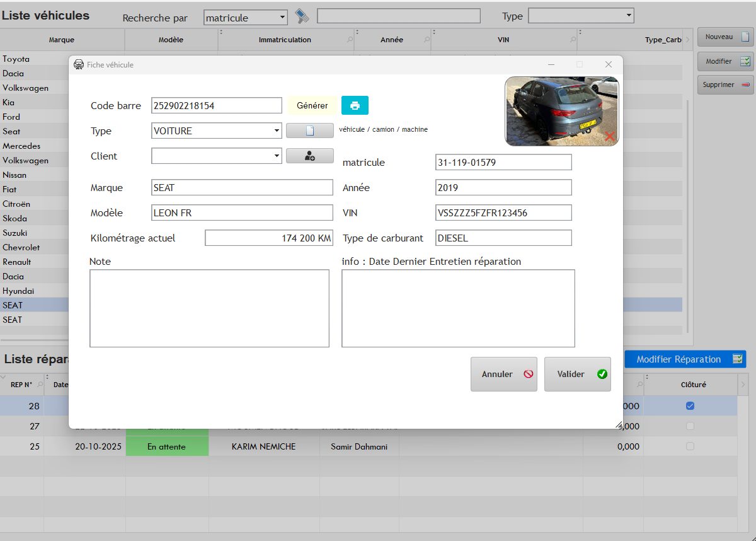Expand the Client selection dropdown
Image resolution: width=756 pixels, height=541 pixels.
277,156
